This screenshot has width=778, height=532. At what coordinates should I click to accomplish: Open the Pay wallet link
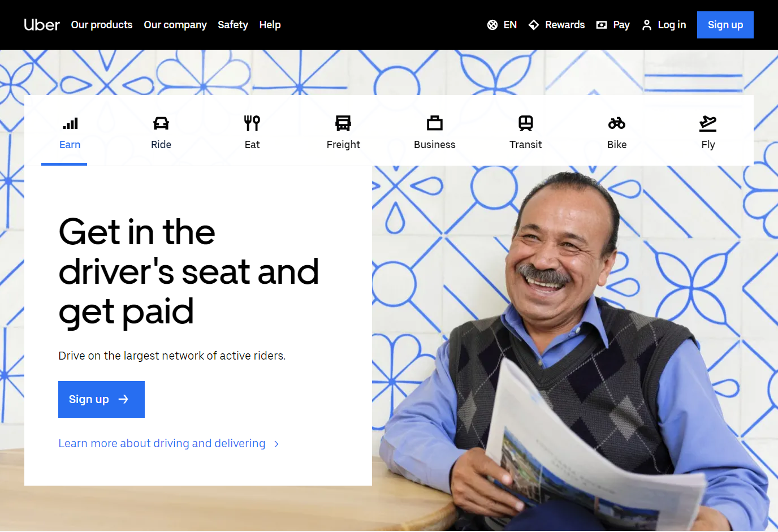(613, 25)
